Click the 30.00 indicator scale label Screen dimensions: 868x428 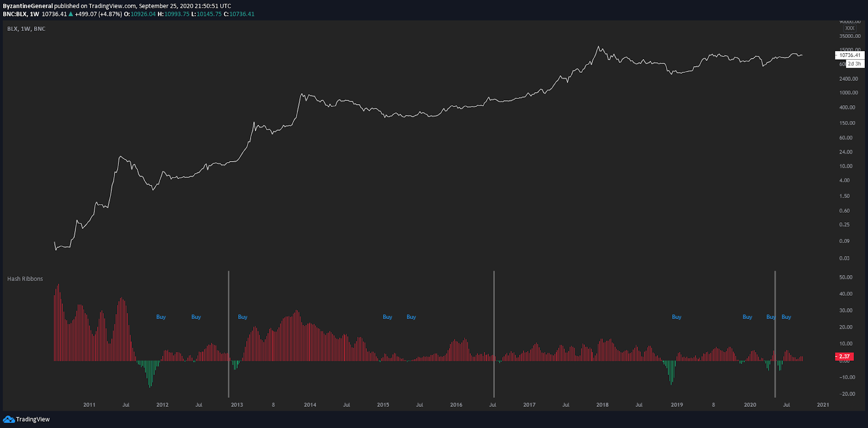[846, 311]
